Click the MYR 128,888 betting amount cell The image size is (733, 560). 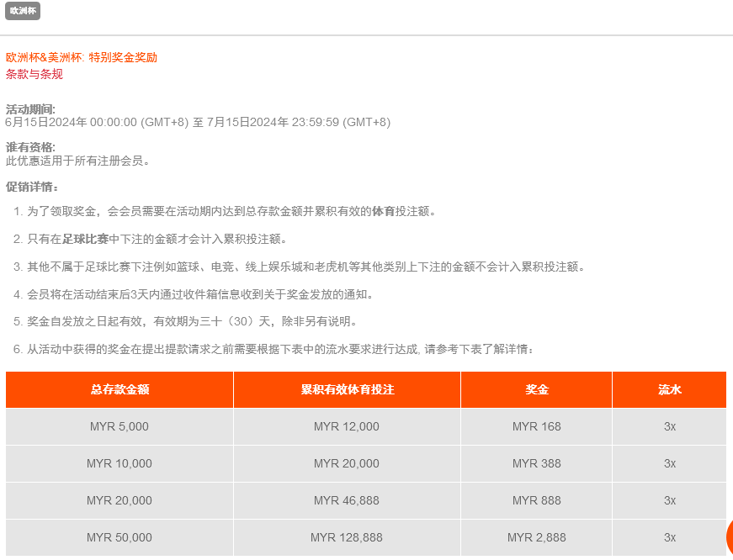347,537
